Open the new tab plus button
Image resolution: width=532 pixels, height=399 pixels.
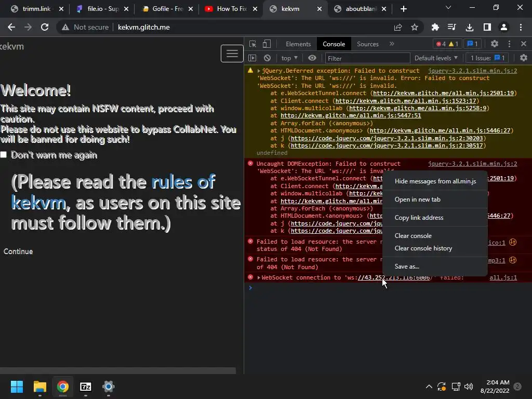403,9
